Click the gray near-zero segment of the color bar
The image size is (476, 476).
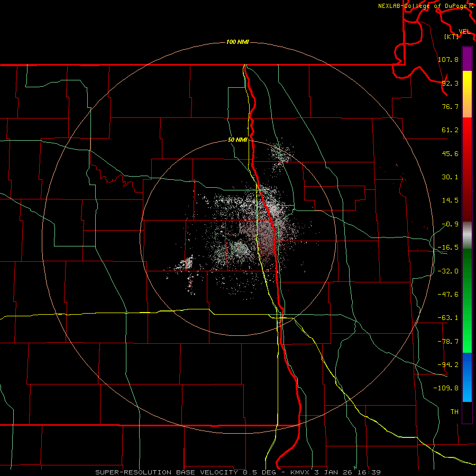click(467, 235)
